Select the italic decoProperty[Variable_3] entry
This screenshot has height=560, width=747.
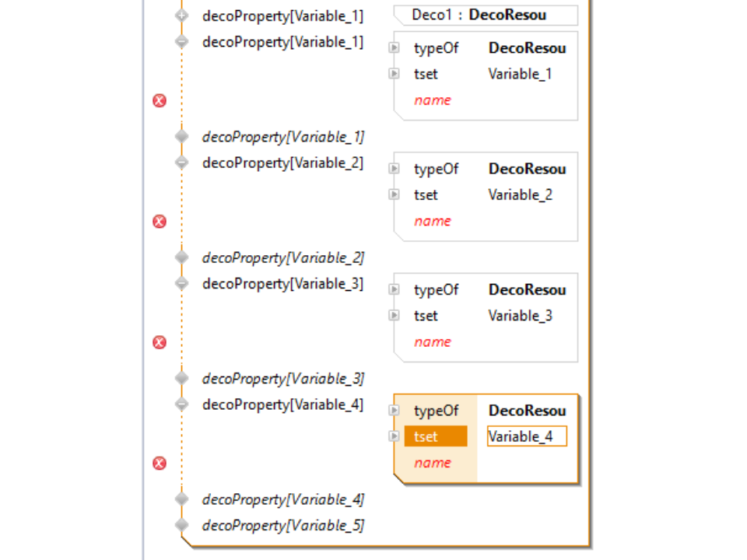click(x=283, y=379)
